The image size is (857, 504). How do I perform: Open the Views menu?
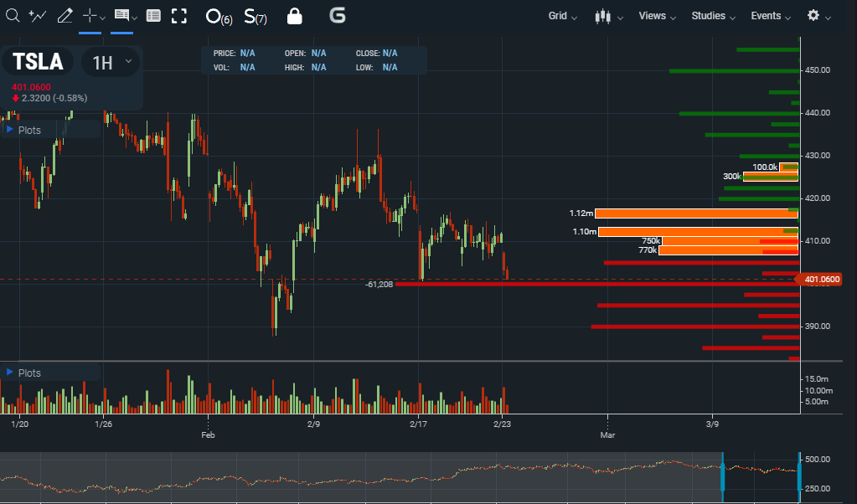657,16
